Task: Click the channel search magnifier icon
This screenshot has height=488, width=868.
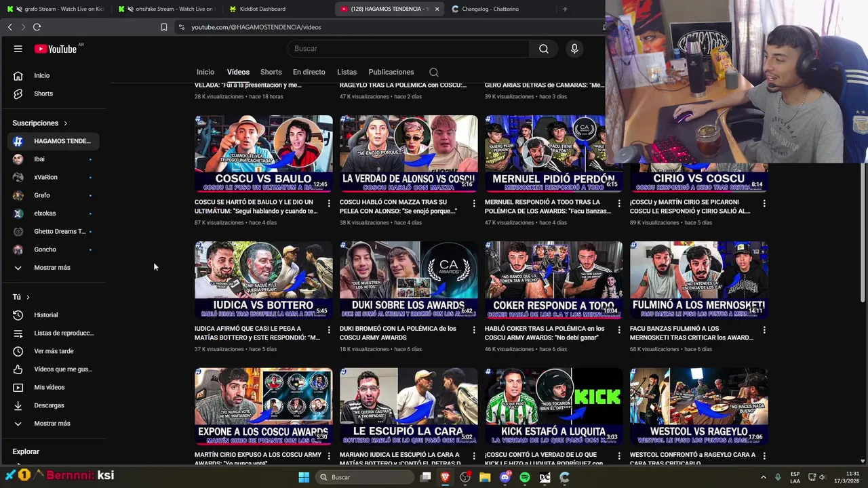Action: (x=434, y=73)
